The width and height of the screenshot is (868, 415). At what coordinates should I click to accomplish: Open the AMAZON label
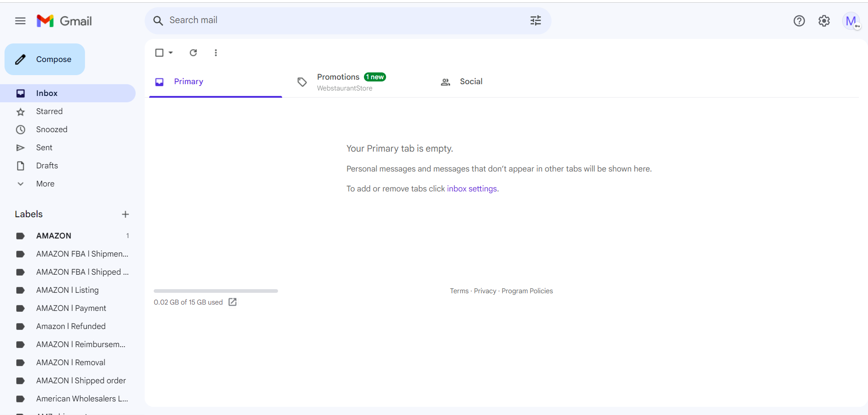[x=68, y=236]
